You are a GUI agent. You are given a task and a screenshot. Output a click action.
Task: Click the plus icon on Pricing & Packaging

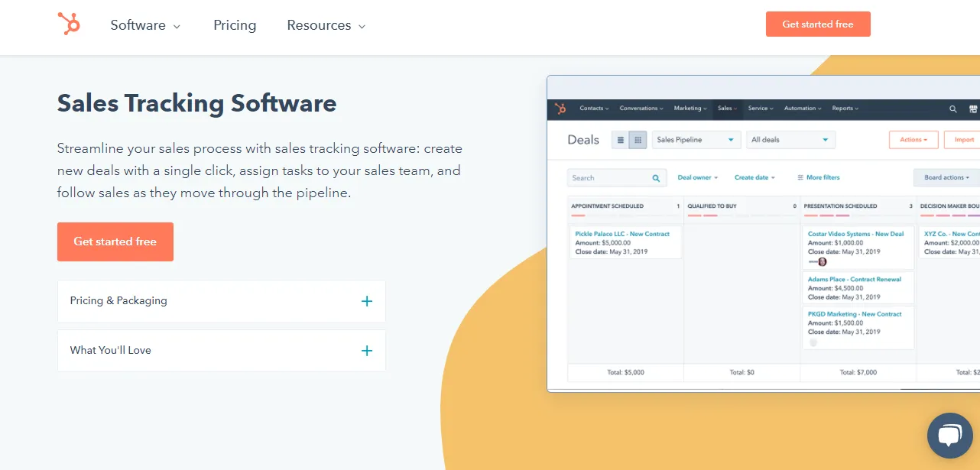(x=367, y=301)
